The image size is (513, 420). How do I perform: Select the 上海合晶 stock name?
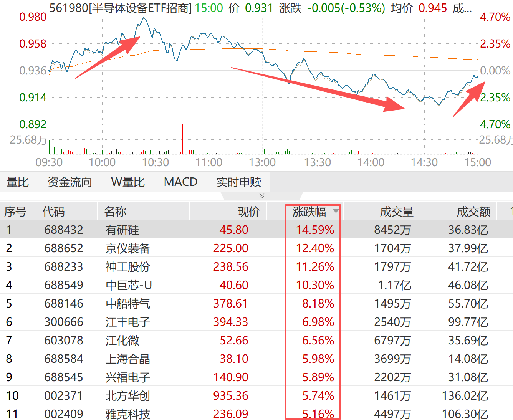pyautogui.click(x=127, y=359)
